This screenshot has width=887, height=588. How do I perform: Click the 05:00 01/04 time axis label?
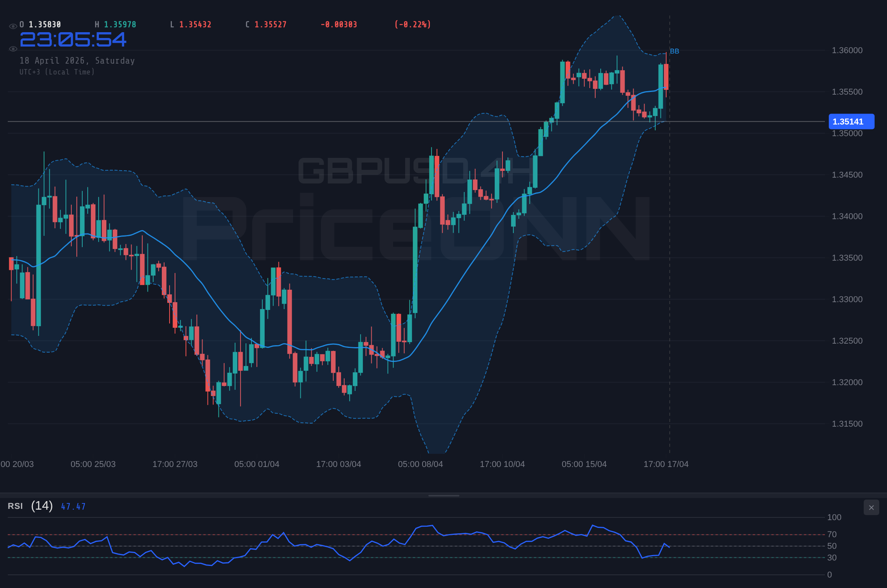click(257, 464)
